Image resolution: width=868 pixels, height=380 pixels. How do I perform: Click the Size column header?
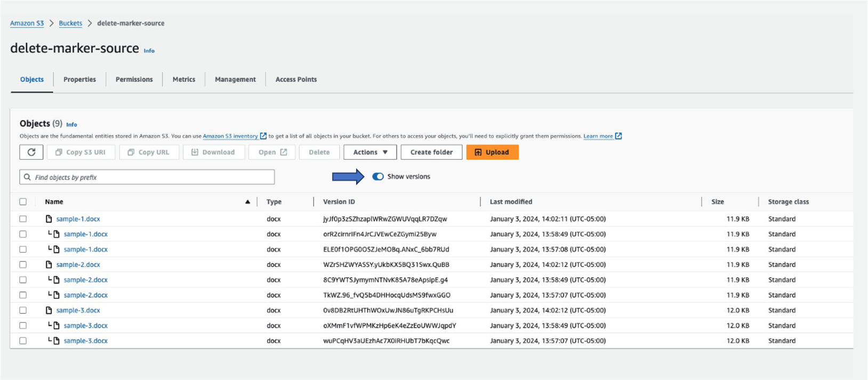pos(718,202)
